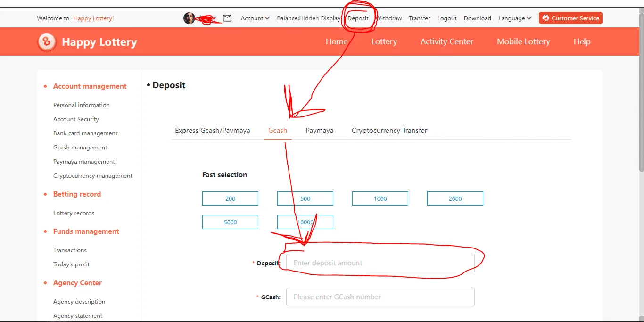Open Mobile Lottery navigation item
The image size is (644, 322).
tap(523, 41)
